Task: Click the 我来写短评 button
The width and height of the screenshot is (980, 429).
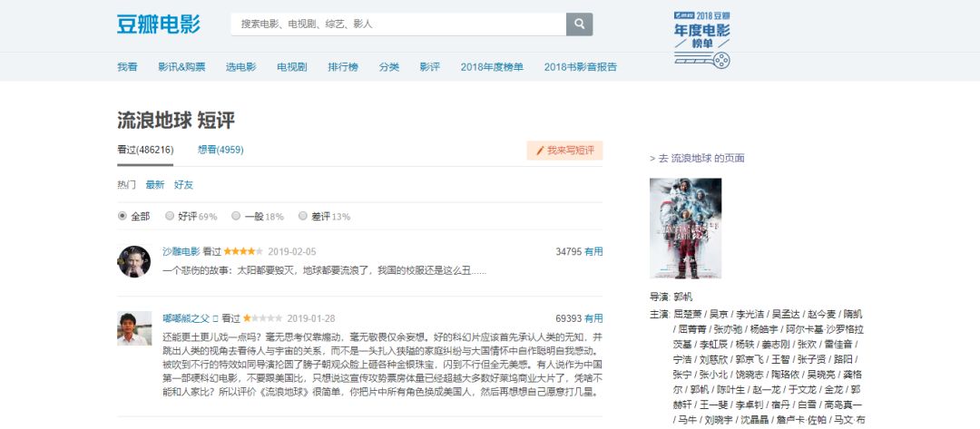Action: [564, 151]
